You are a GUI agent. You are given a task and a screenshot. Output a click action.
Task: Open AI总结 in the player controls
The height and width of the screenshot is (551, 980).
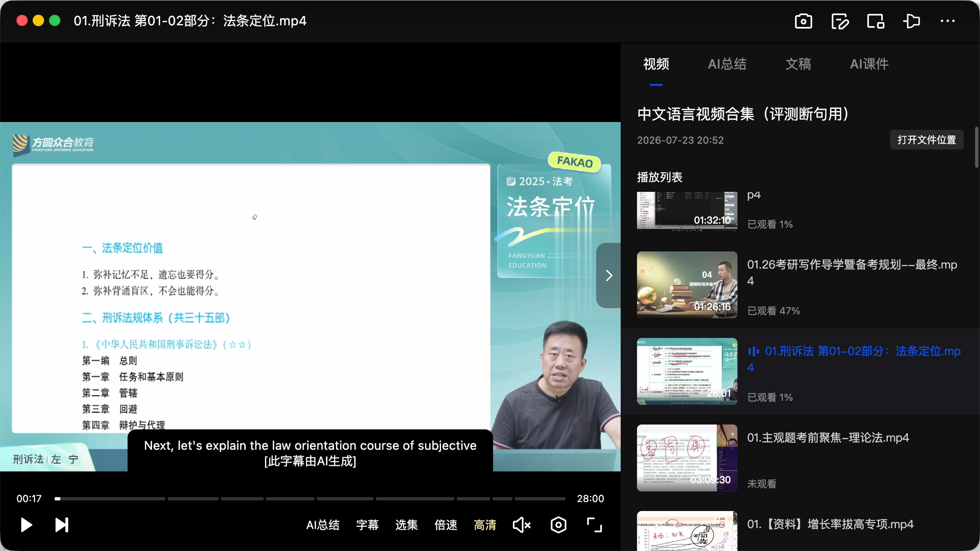click(323, 525)
